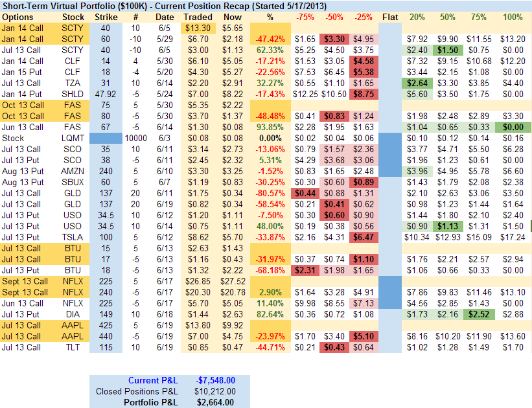Viewport: 532px width, 408px height.
Task: Select the Strike column header
Action: [106, 17]
